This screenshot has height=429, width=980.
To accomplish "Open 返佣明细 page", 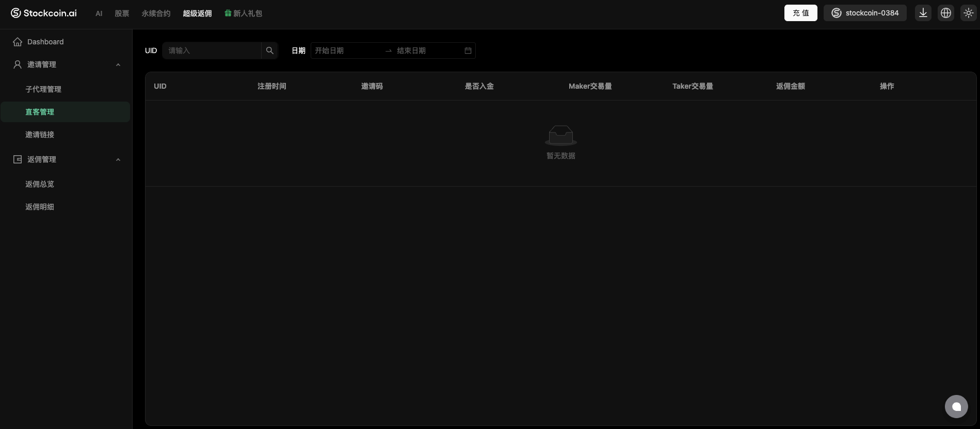I will pyautogui.click(x=66, y=207).
